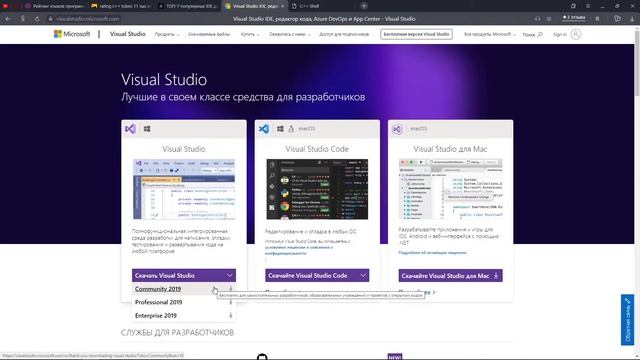Click the search magnifier icon in site header
Viewport: 640px width, 360px height.
point(540,34)
